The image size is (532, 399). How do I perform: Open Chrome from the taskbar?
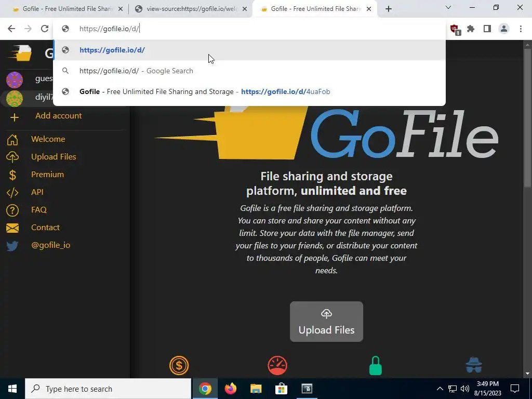(205, 389)
